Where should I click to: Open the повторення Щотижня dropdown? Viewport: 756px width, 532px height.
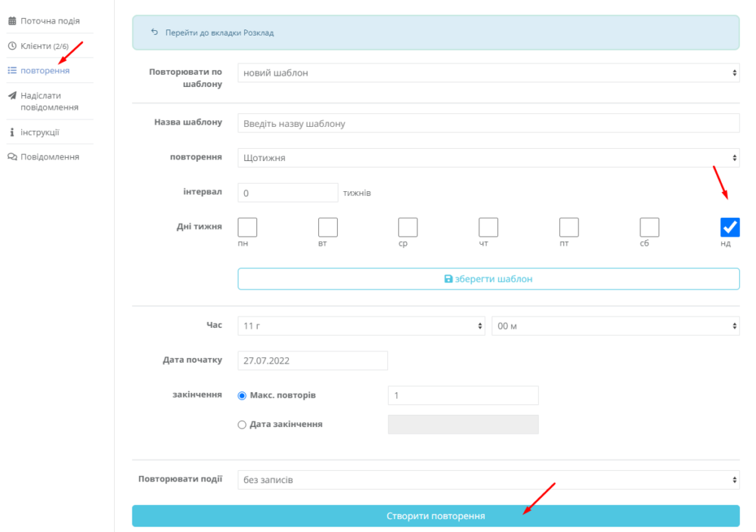[x=488, y=158]
